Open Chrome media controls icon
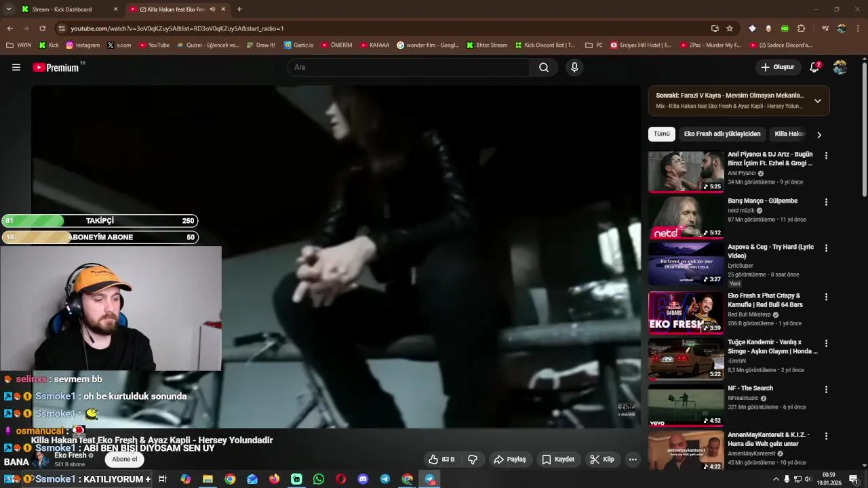 pos(825,28)
